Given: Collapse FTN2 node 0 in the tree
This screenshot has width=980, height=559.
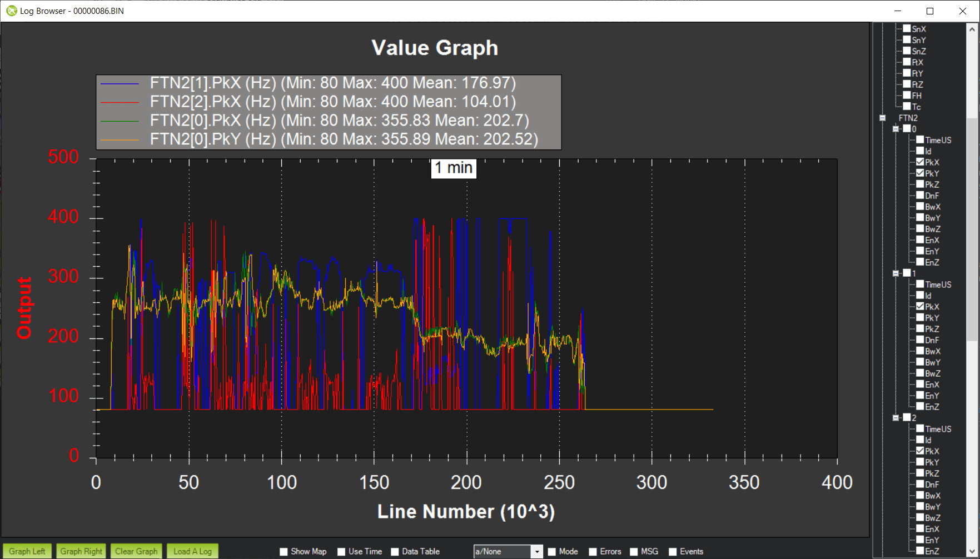Looking at the screenshot, I should [896, 128].
